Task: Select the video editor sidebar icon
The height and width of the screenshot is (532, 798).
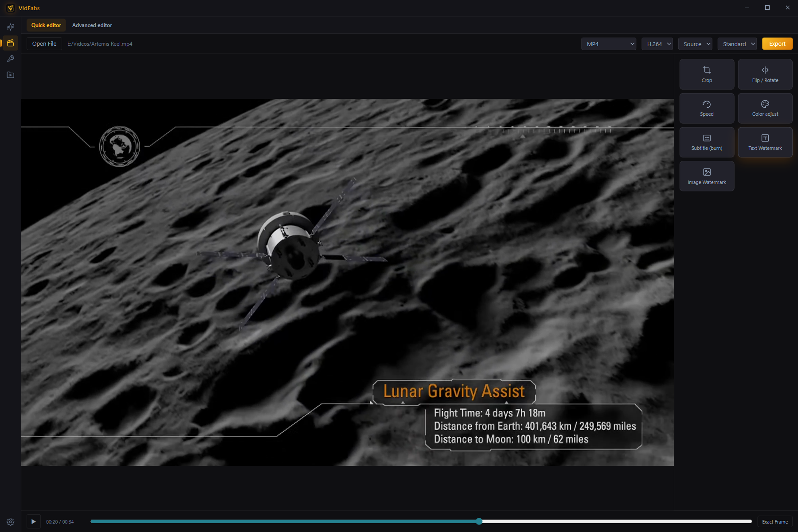Action: [x=11, y=43]
